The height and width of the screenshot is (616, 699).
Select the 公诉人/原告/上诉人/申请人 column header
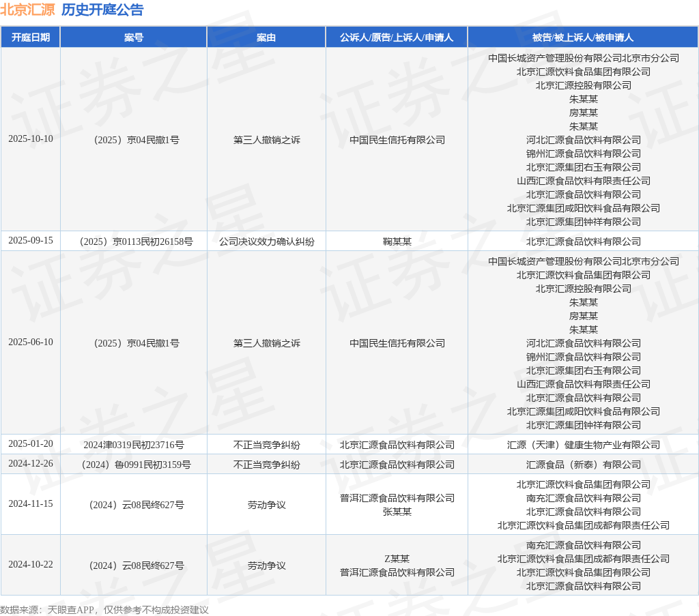[x=397, y=38]
